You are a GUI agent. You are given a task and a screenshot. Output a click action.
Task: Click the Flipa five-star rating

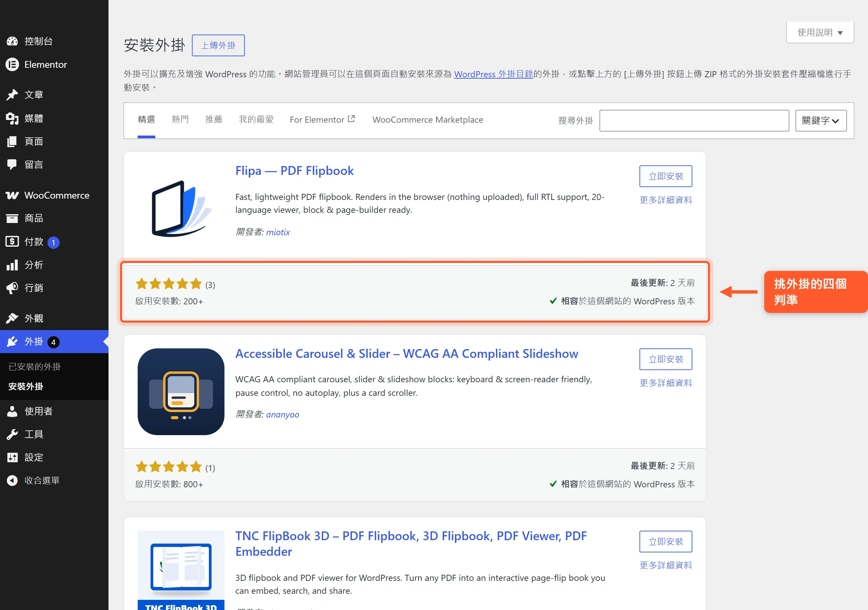(x=169, y=283)
